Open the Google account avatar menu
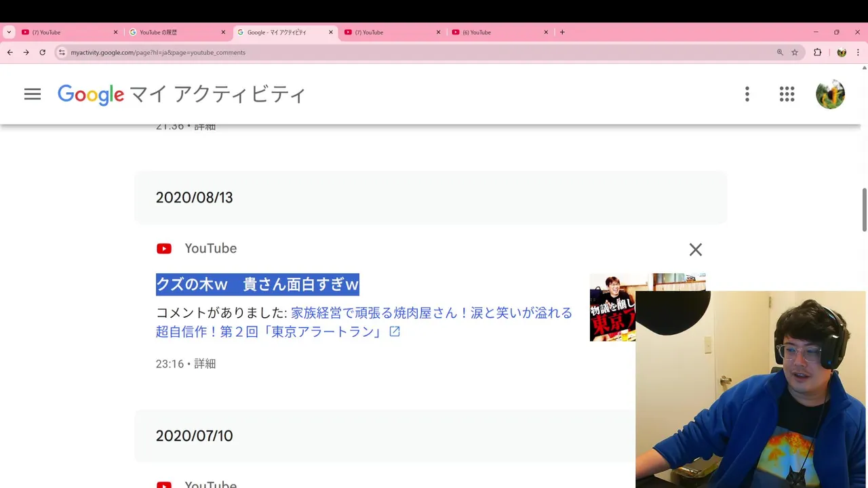 (x=830, y=94)
